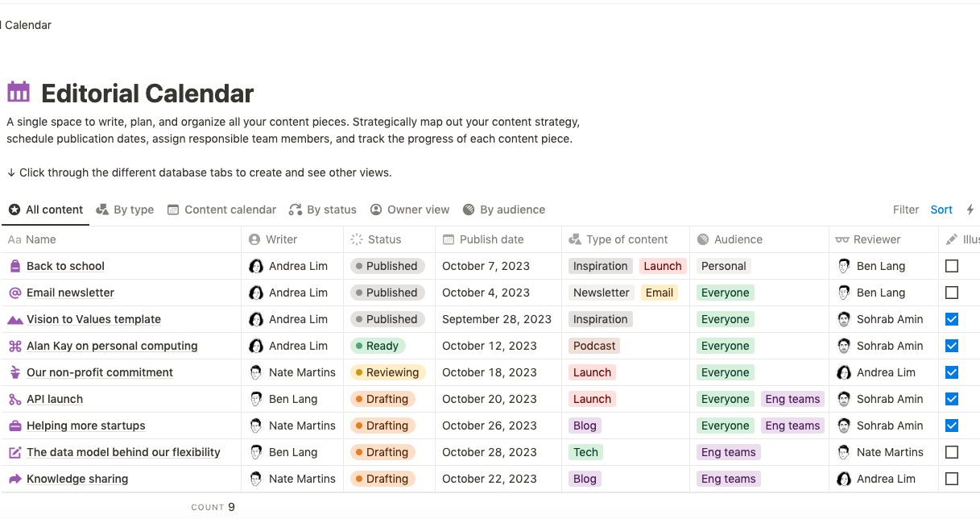Screen dimensions: 980x519
Task: Click the purple Editorial Calendar page icon
Action: click(19, 93)
